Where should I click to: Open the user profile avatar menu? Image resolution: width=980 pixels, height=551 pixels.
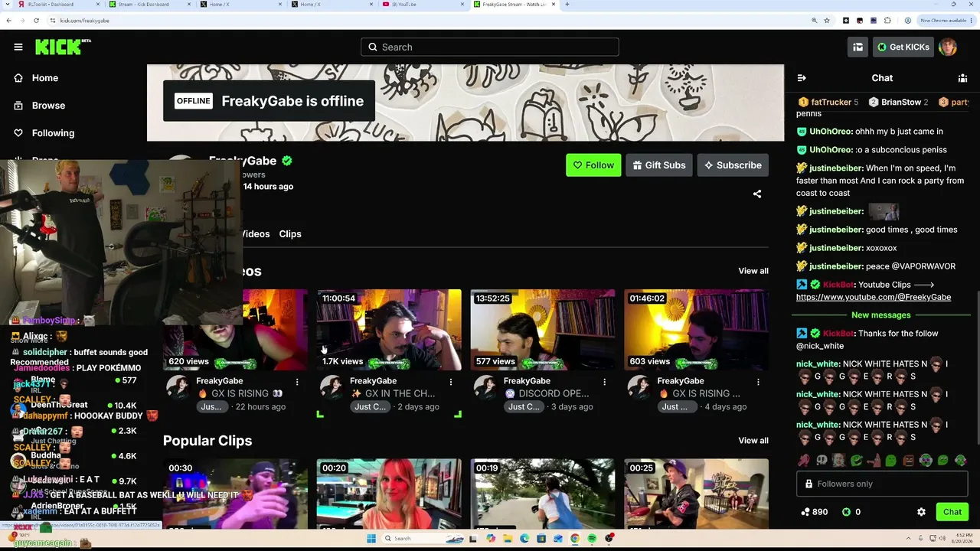[x=948, y=47]
